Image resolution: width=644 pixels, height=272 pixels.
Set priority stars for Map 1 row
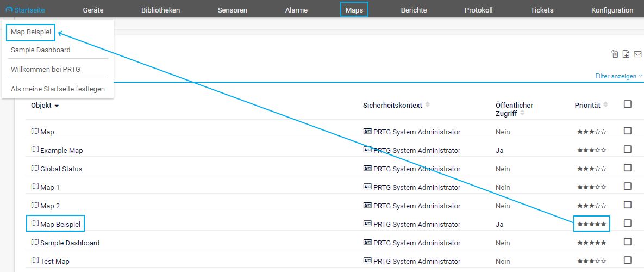click(592, 187)
